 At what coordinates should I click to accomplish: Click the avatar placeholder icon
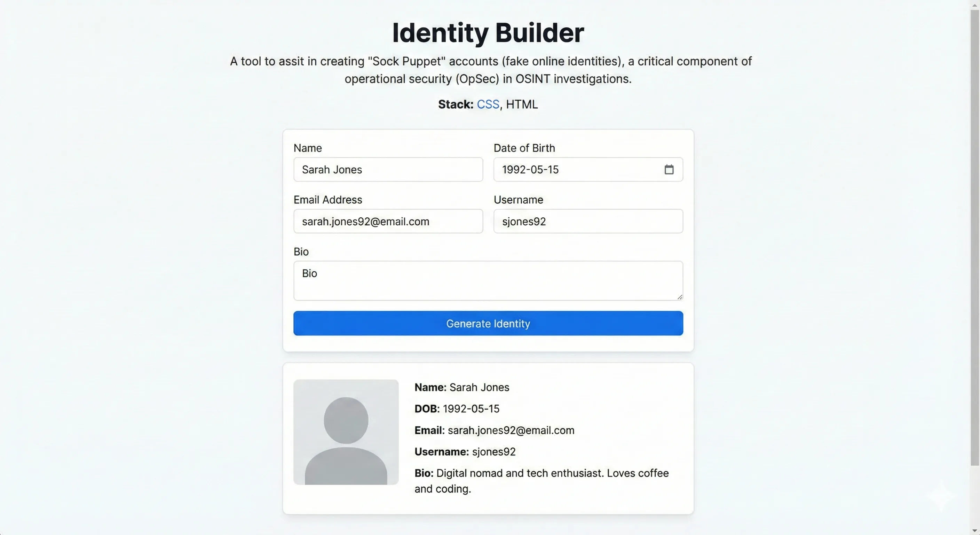(346, 432)
